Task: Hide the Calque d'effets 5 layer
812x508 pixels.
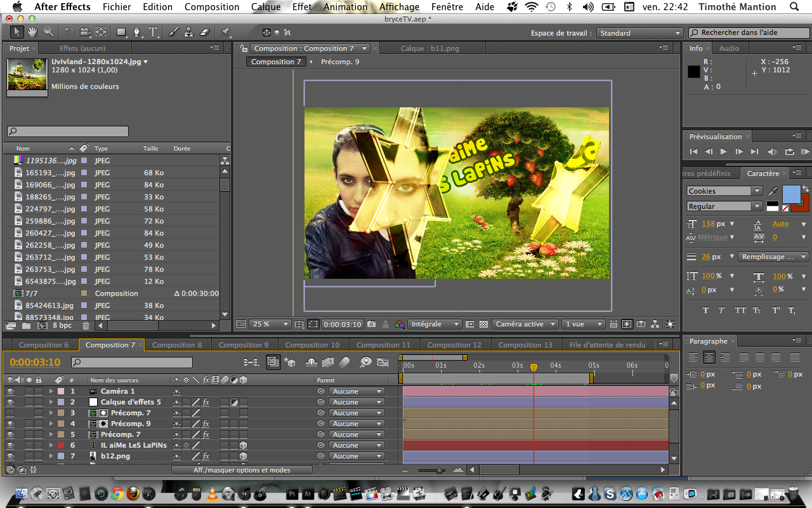Action: (x=10, y=402)
